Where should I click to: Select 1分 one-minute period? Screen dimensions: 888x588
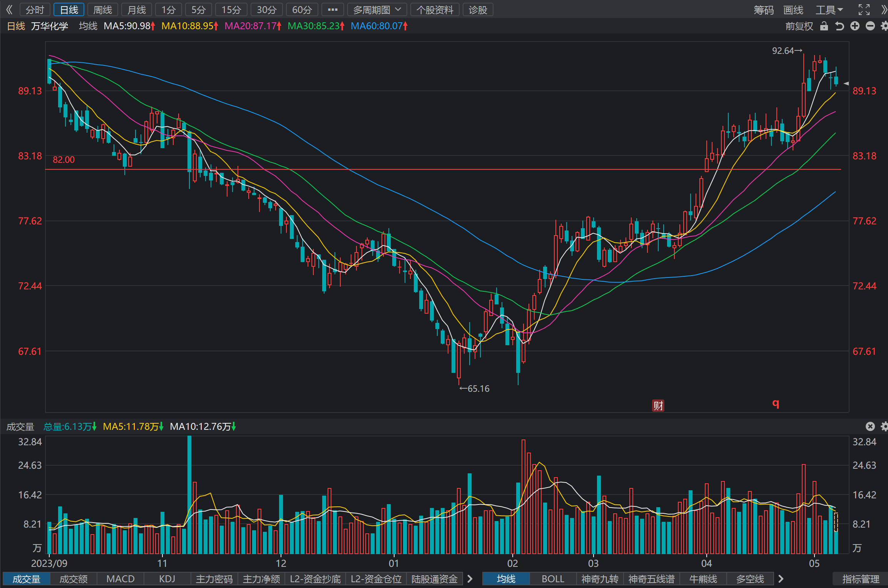click(x=169, y=10)
